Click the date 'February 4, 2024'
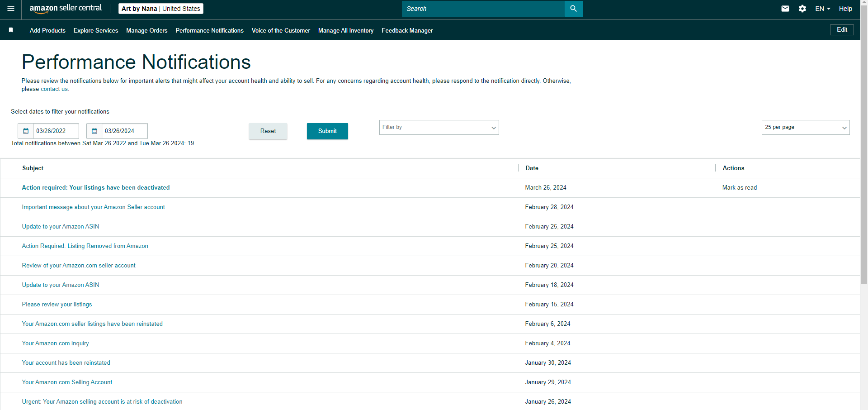868x410 pixels. click(x=548, y=343)
